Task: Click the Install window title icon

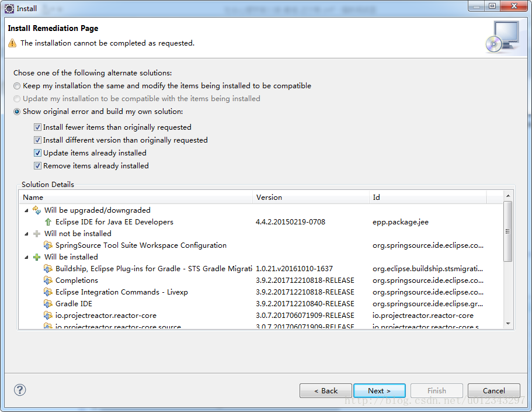Action: (x=9, y=9)
